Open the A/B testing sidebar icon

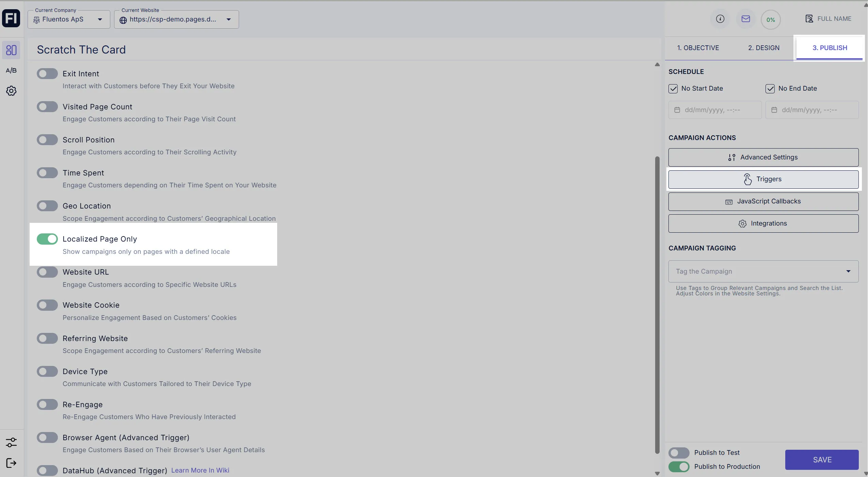pos(11,71)
